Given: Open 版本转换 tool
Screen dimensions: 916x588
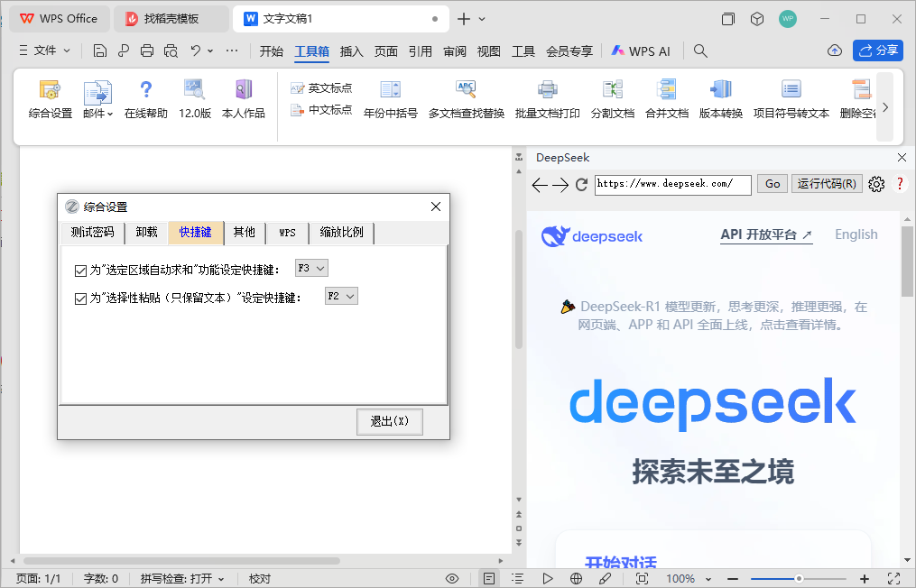Looking at the screenshot, I should coord(721,99).
